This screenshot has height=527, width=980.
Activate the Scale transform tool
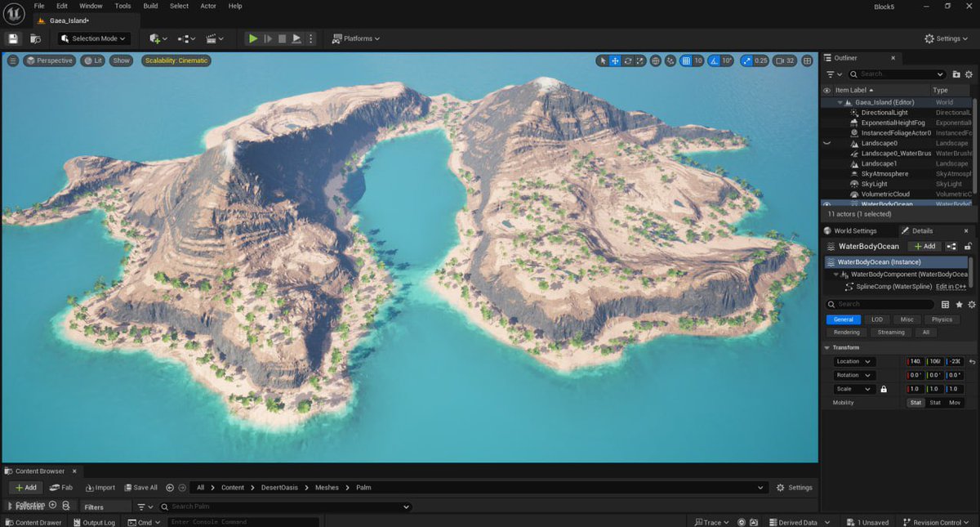pyautogui.click(x=639, y=60)
